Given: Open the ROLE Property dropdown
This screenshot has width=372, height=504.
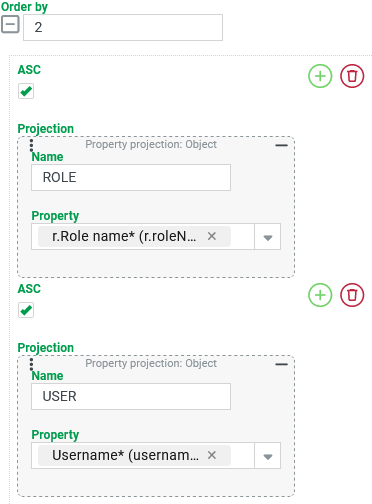Looking at the screenshot, I should pos(268,237).
